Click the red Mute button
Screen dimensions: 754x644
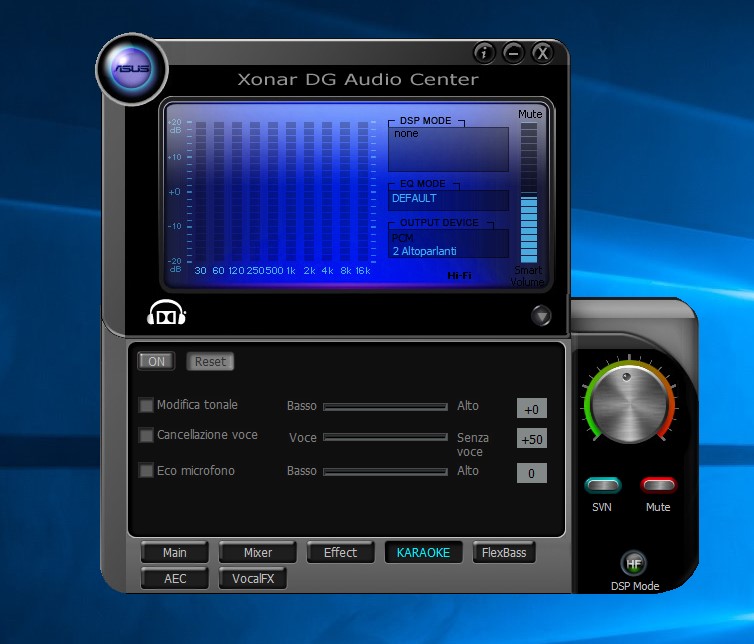pos(658,485)
